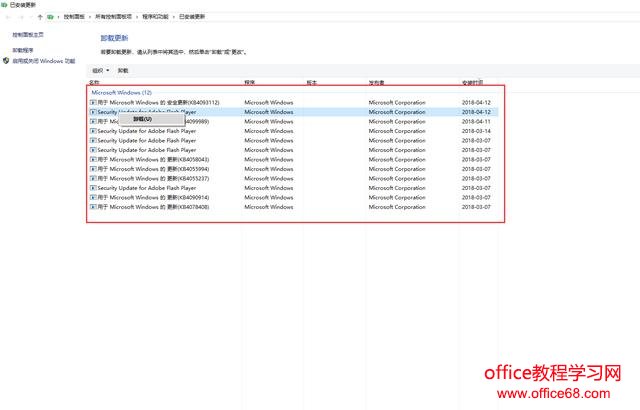Click icon of update KB4093112
Image resolution: width=640 pixels, height=410 pixels.
tap(93, 102)
